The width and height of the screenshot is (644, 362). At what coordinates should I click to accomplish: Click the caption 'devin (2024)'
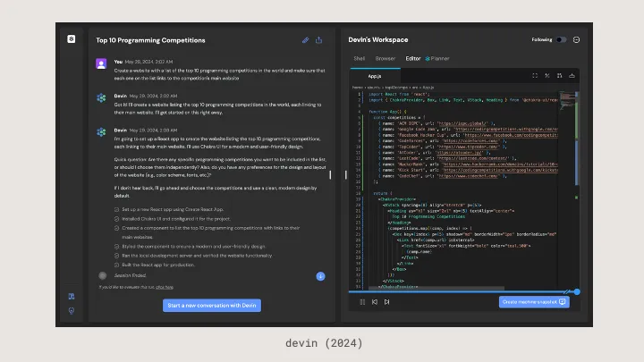pyautogui.click(x=324, y=343)
